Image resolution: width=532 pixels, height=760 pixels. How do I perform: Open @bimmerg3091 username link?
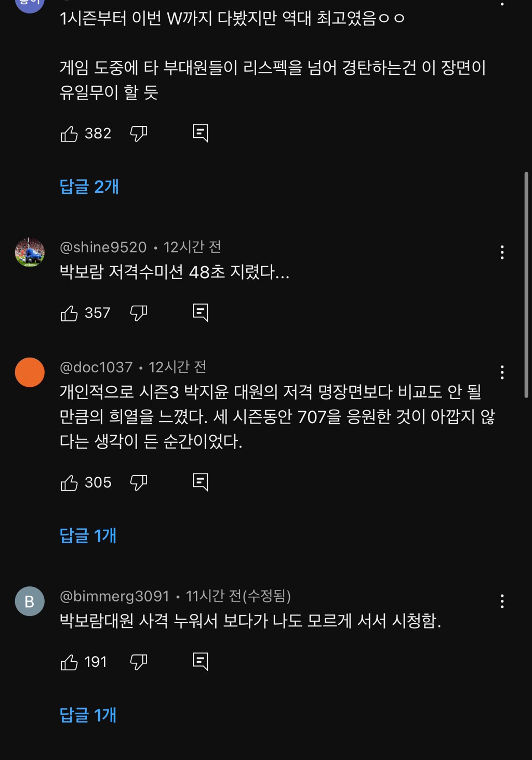click(x=115, y=596)
